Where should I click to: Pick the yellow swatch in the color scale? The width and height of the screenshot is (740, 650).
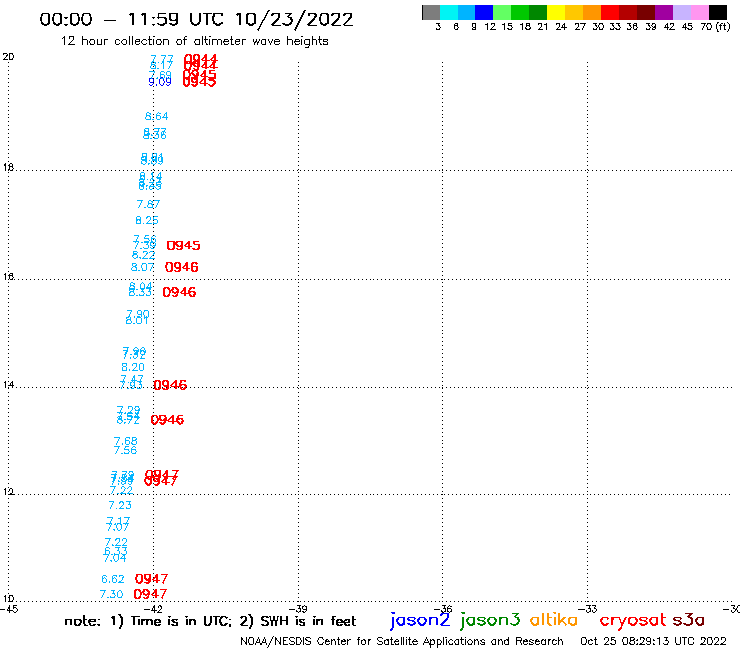point(556,12)
